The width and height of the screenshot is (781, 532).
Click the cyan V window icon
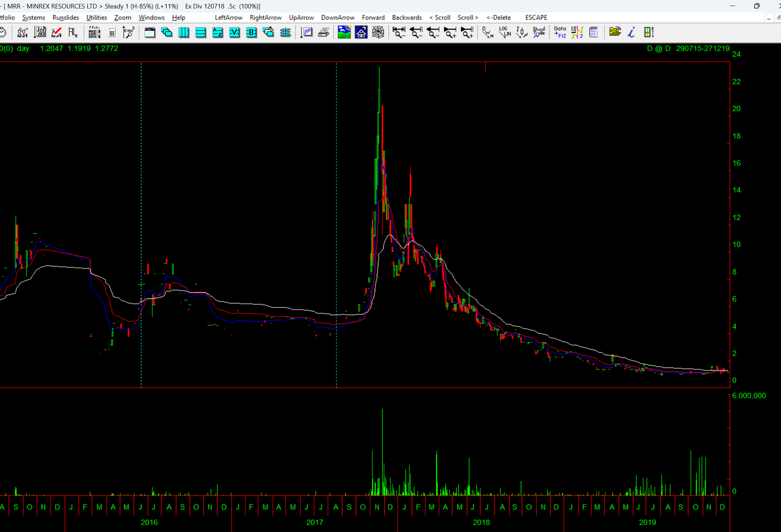tap(234, 32)
